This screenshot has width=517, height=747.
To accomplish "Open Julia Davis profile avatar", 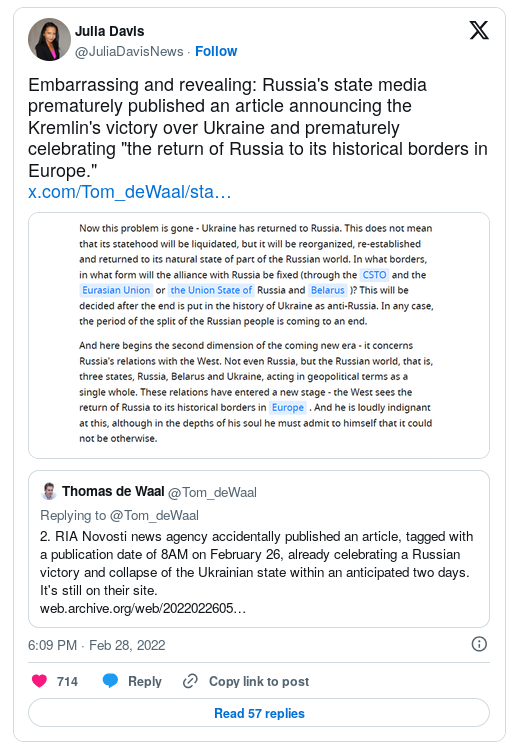I will click(50, 40).
